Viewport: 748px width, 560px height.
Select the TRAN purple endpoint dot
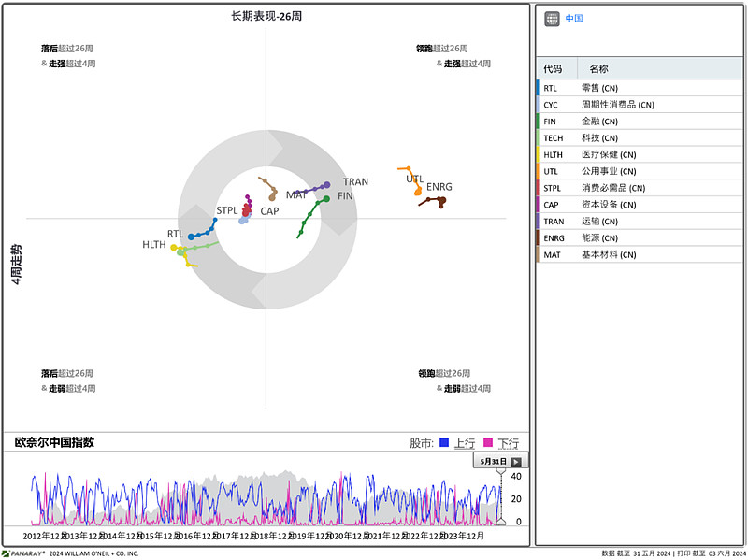point(326,185)
